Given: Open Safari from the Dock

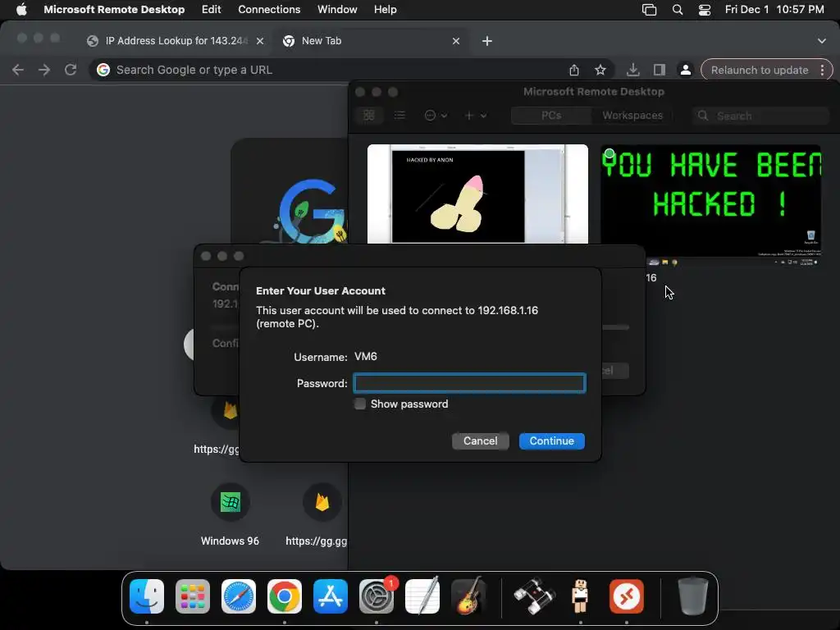Looking at the screenshot, I should 239,596.
